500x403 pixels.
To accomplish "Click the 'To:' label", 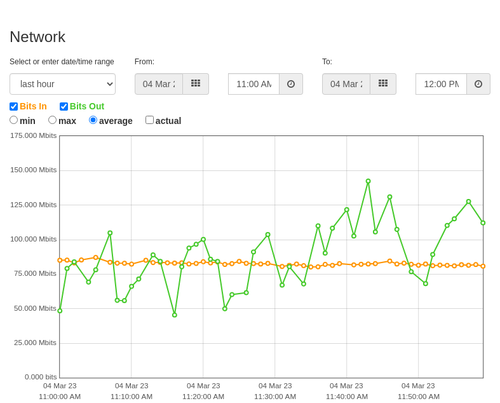I will coord(327,62).
